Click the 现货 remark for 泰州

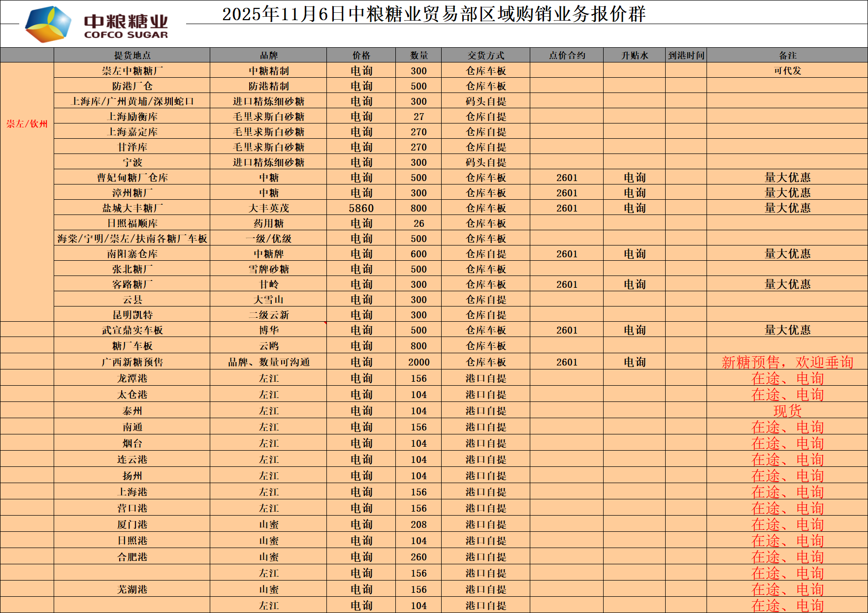point(787,411)
